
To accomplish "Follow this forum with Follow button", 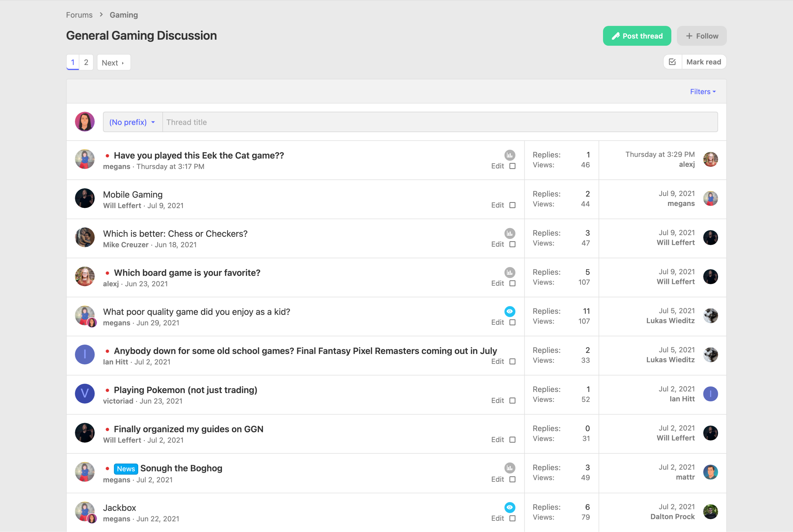I will 701,36.
